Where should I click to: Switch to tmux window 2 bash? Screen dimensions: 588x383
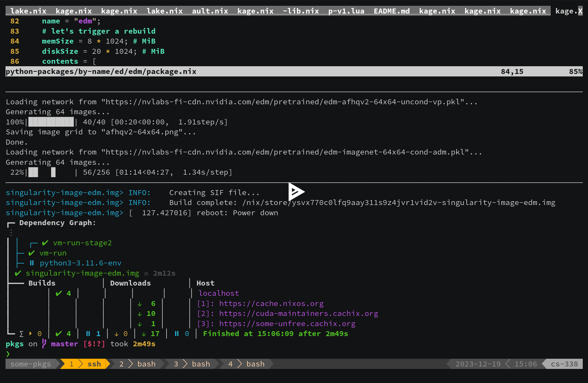tap(138, 364)
